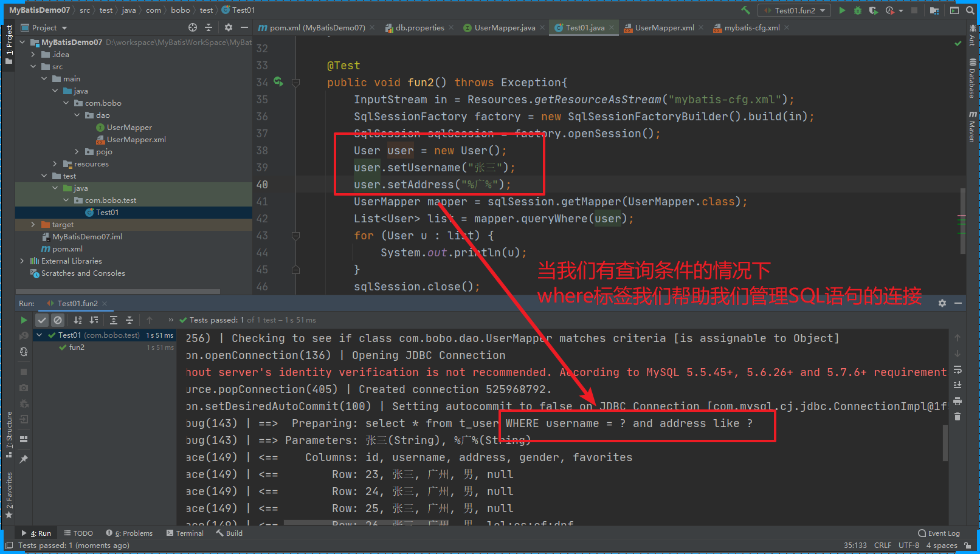This screenshot has width=980, height=554.
Task: Toggle the Ant side panel
Action: click(972, 36)
